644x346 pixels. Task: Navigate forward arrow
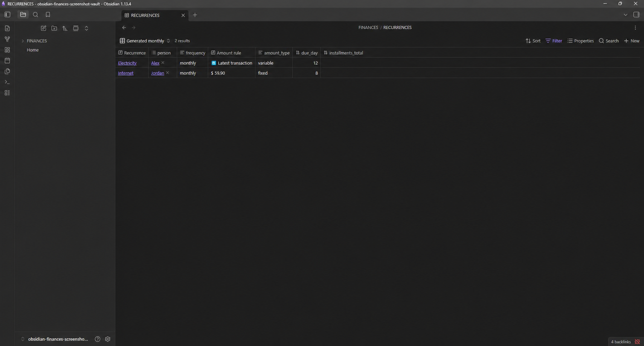tap(133, 27)
